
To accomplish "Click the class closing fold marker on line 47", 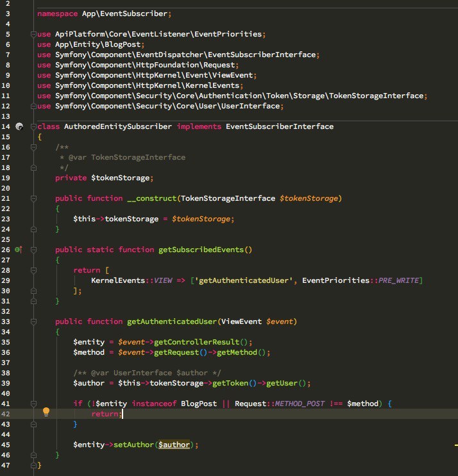I will 34,465.
